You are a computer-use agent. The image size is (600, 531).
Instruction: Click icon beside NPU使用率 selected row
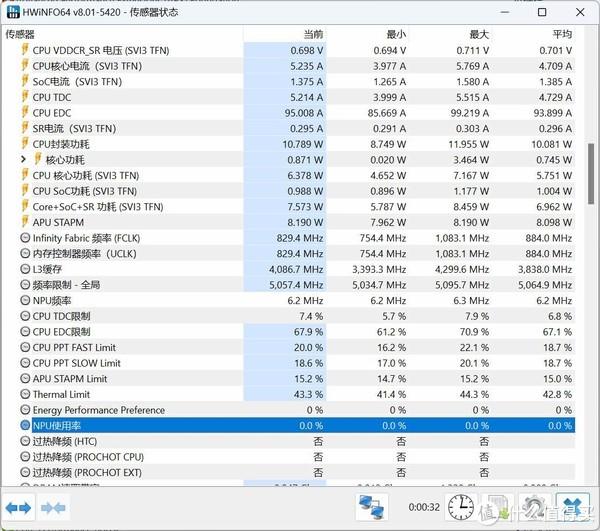[x=25, y=425]
